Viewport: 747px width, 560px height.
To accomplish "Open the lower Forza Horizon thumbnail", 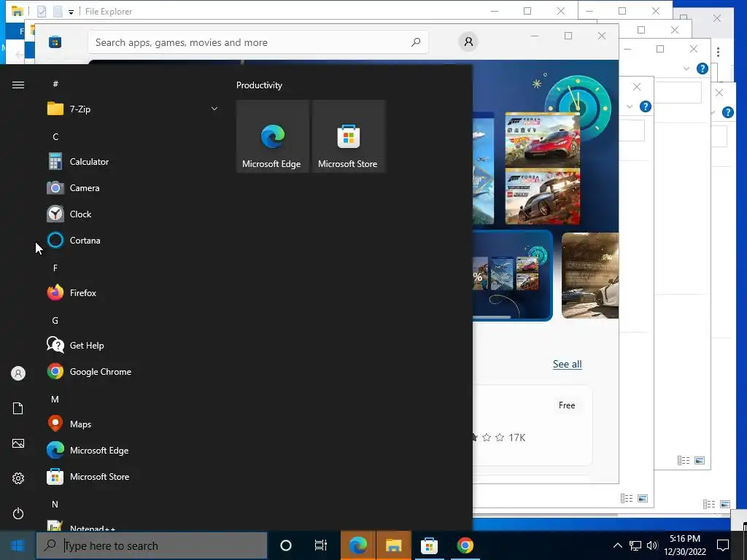I will 543,196.
